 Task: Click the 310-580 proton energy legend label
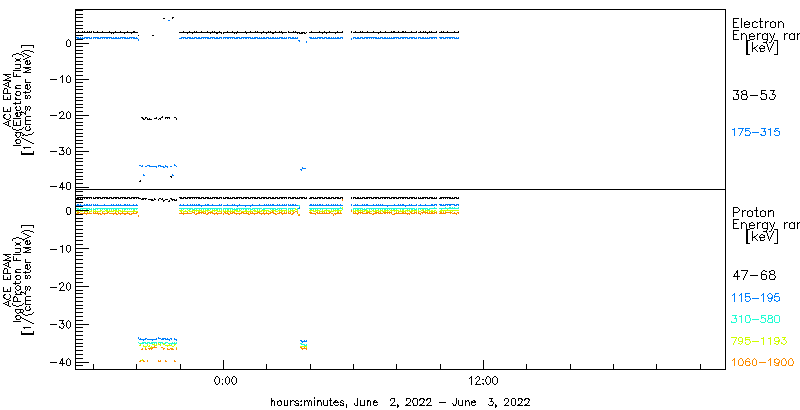click(x=756, y=320)
